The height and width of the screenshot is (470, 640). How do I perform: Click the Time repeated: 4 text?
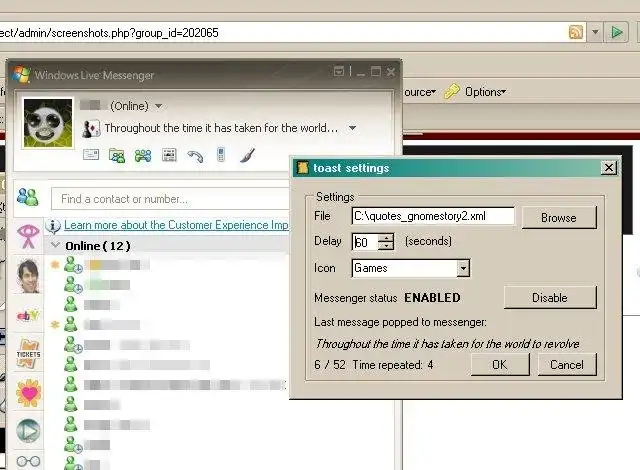coord(393,365)
